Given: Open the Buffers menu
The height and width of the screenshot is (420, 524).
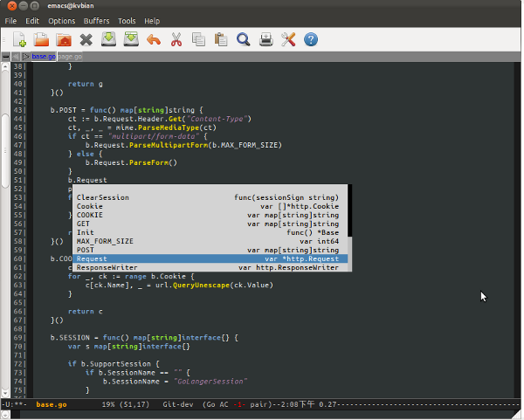Looking at the screenshot, I should pyautogui.click(x=96, y=20).
